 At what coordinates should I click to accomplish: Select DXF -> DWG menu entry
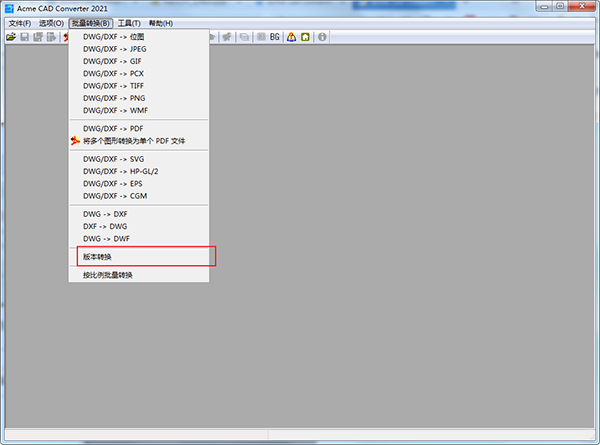tap(139, 226)
